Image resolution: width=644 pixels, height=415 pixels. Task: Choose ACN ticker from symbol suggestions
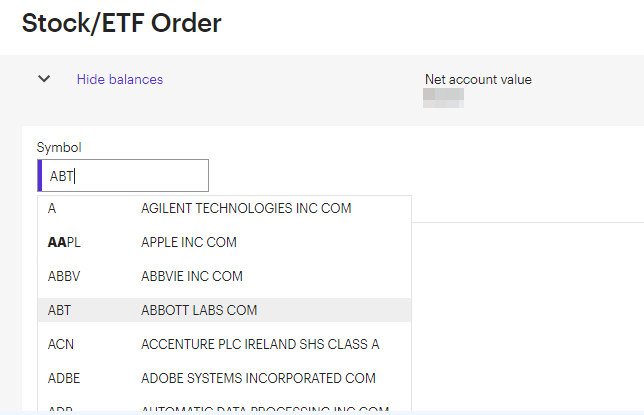(x=61, y=344)
